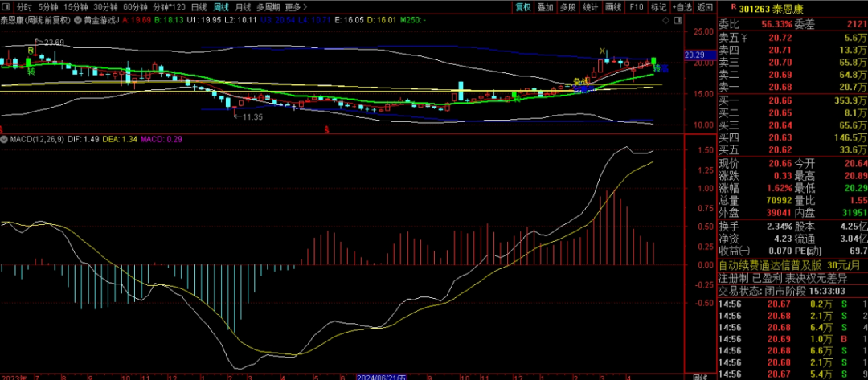Select the 14:56 tick row marked B
Image resolution: width=868 pixels, height=380 pixels.
pos(792,339)
